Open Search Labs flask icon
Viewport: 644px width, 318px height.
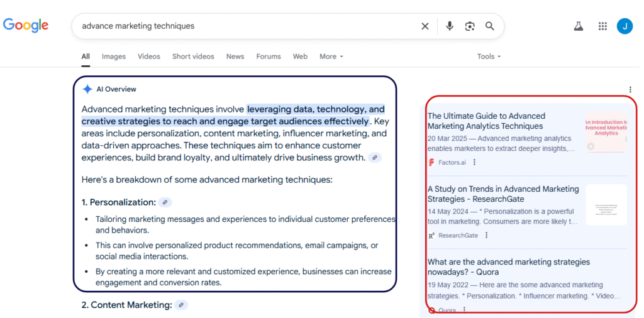click(x=579, y=26)
